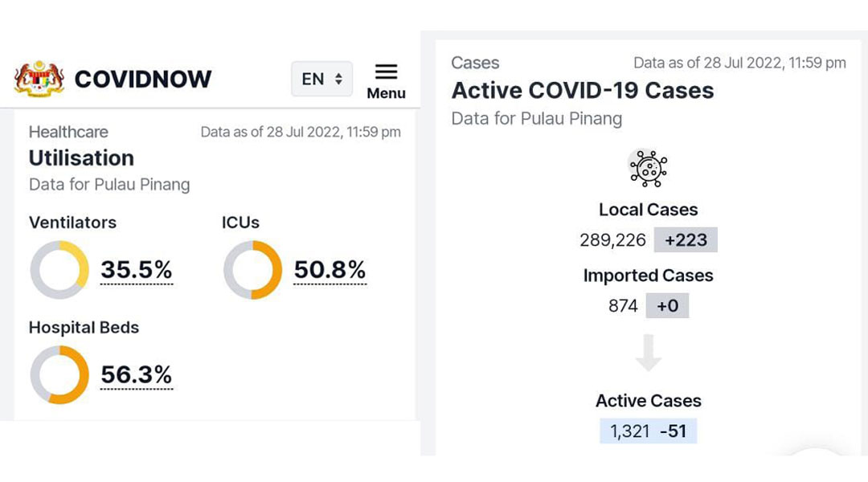The image size is (868, 482).
Task: Click the 56.3% hospital beds value
Action: coord(136,374)
